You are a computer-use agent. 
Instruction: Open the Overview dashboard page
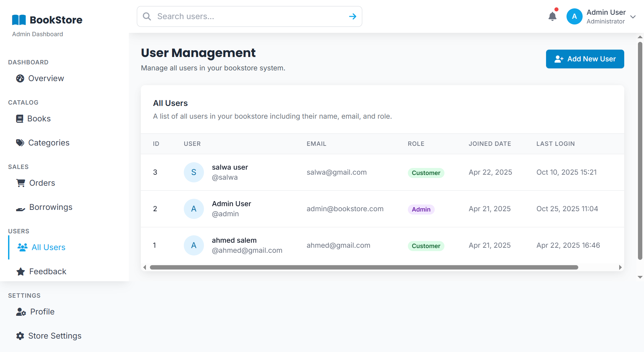(46, 78)
